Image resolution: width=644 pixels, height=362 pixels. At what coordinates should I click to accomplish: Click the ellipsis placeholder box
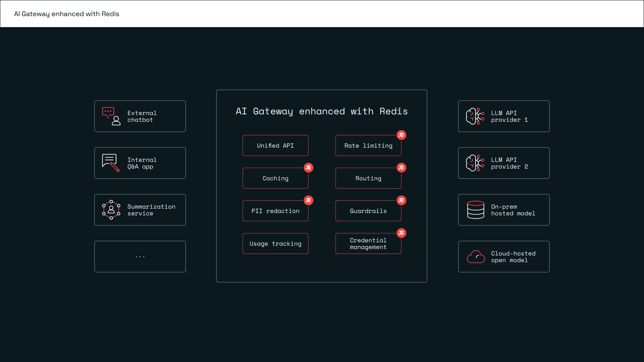pyautogui.click(x=140, y=257)
